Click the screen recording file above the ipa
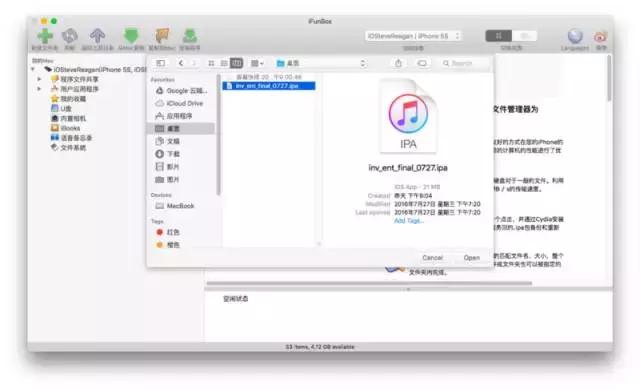Screen dimensions: 640x390 pos(269,77)
